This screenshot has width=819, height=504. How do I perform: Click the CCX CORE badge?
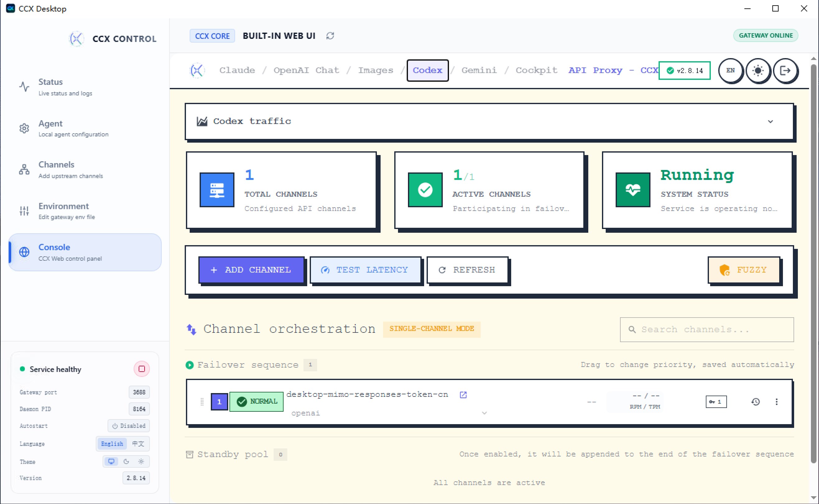[212, 36]
